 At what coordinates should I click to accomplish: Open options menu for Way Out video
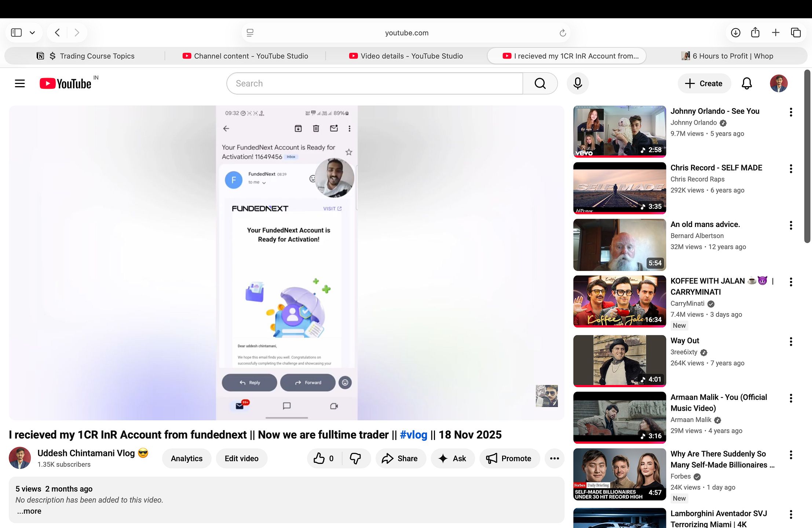[791, 342]
